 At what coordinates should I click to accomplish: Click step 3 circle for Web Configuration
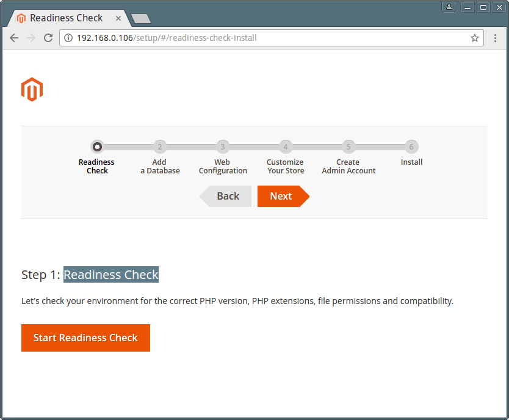pos(223,147)
